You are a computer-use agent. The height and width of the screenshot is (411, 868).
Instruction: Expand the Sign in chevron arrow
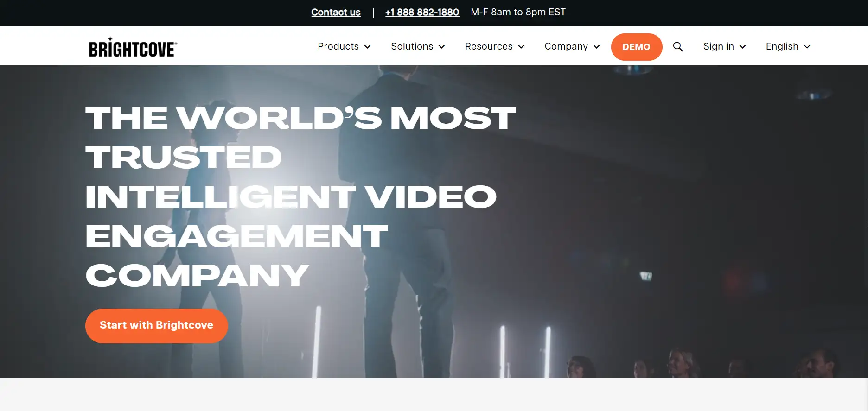(x=742, y=47)
